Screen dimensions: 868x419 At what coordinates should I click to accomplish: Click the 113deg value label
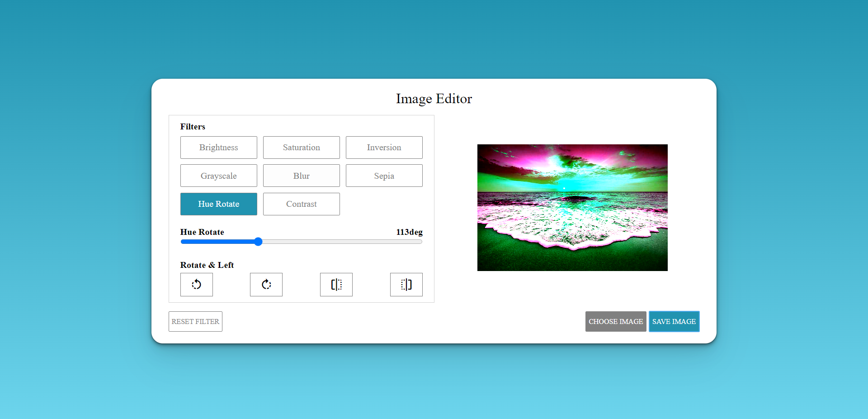(409, 232)
